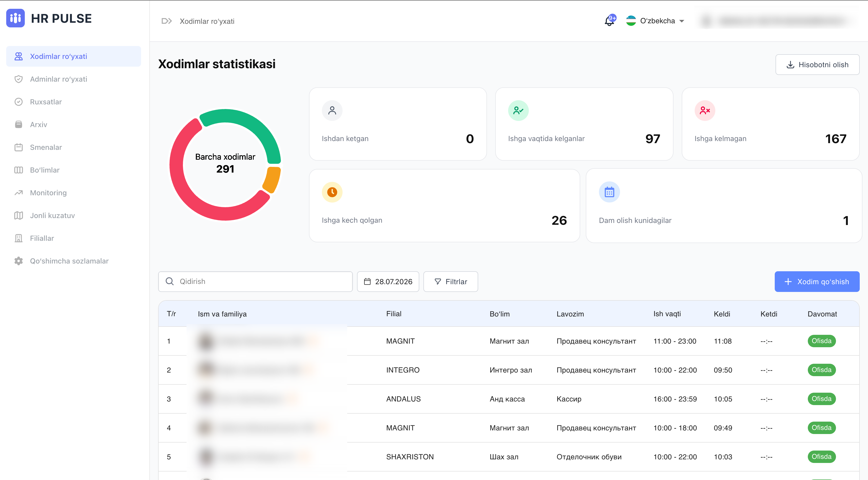Viewport: 868px width, 480px height.
Task: Click the Jonli kuzatuv map icon
Action: tap(19, 215)
